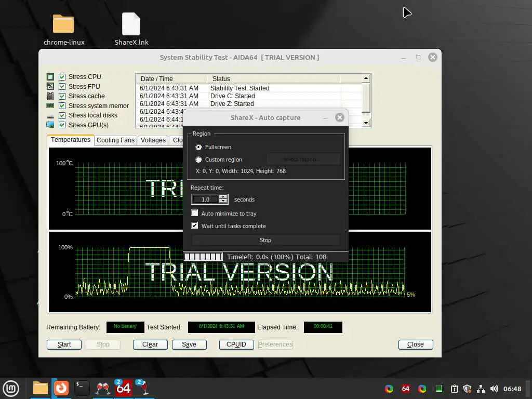This screenshot has width=532, height=399.
Task: Open Files manager from the taskbar
Action: pos(41,388)
